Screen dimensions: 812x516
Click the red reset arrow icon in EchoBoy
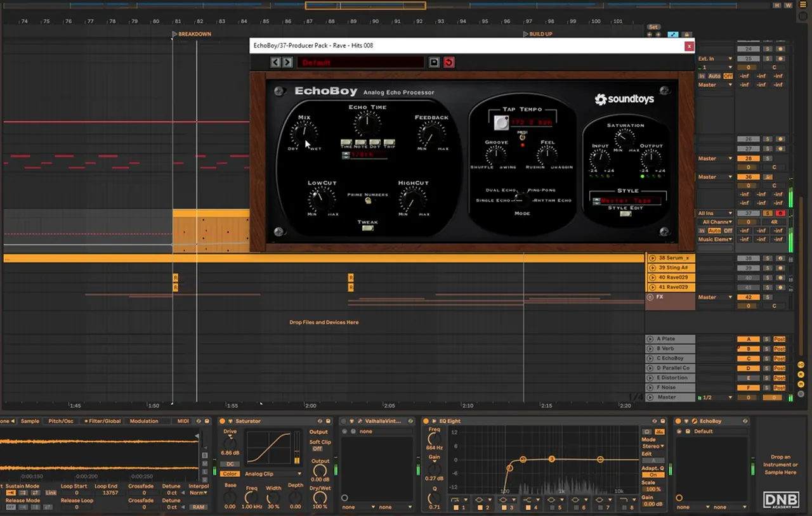coord(449,62)
